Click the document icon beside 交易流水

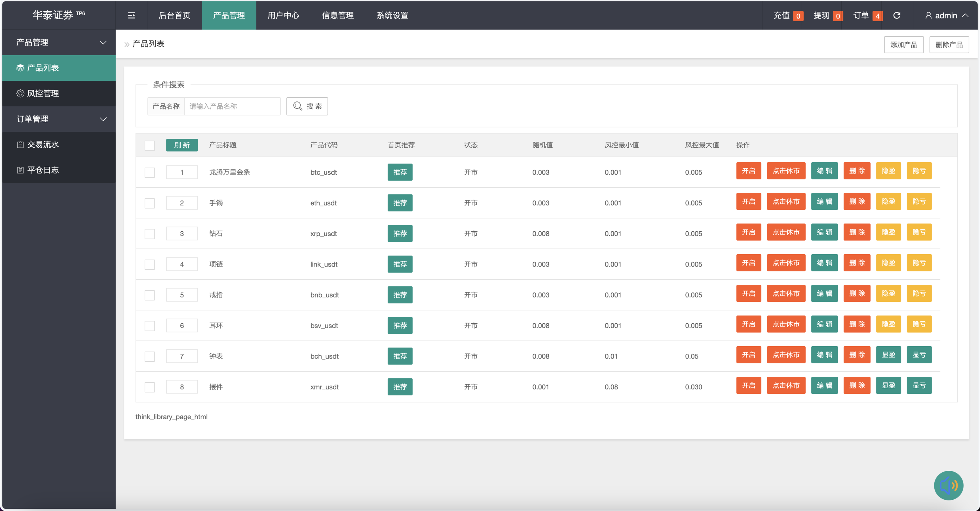[x=20, y=144]
